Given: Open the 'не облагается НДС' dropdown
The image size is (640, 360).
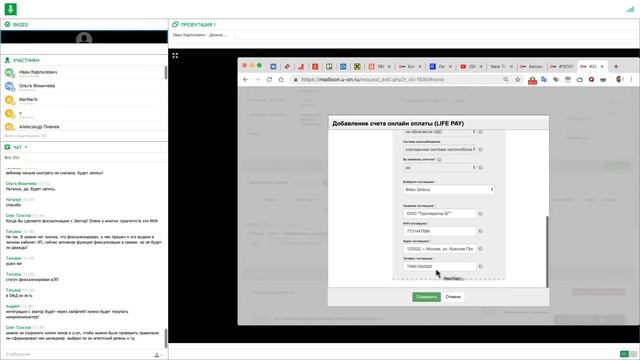Looking at the screenshot, I should [x=440, y=132].
